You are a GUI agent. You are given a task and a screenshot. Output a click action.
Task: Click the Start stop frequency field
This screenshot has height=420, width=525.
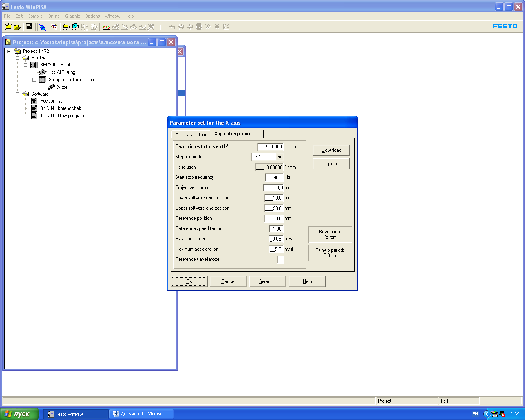click(274, 177)
